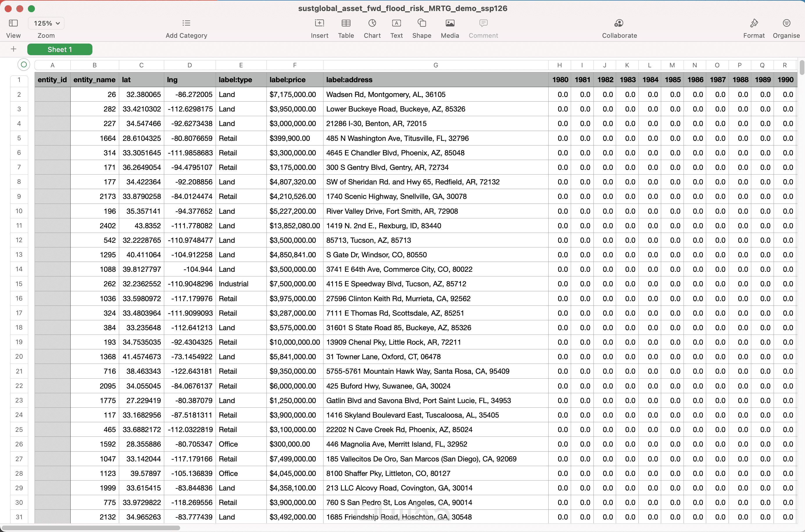Click the Collaborate icon

[x=619, y=23]
